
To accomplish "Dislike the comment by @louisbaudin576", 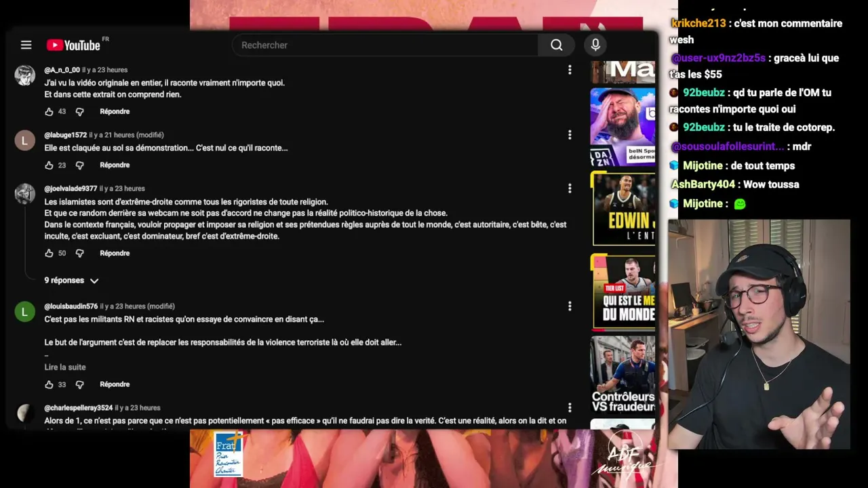I will point(79,384).
